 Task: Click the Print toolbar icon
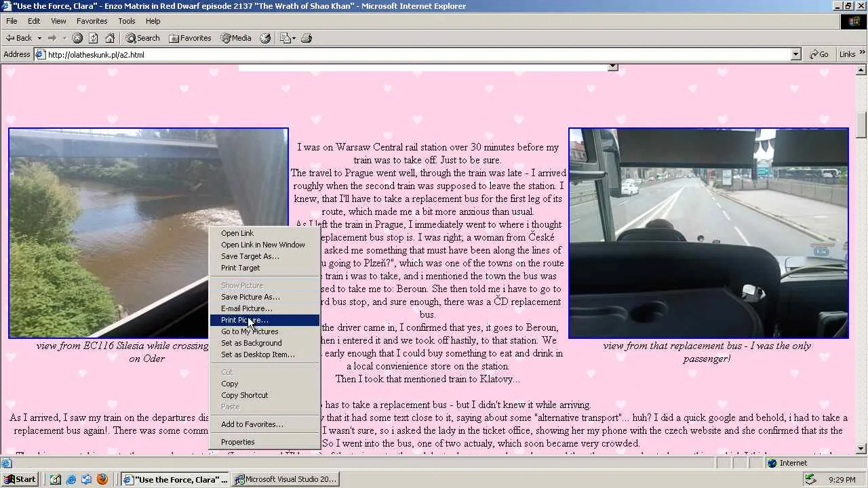click(307, 38)
